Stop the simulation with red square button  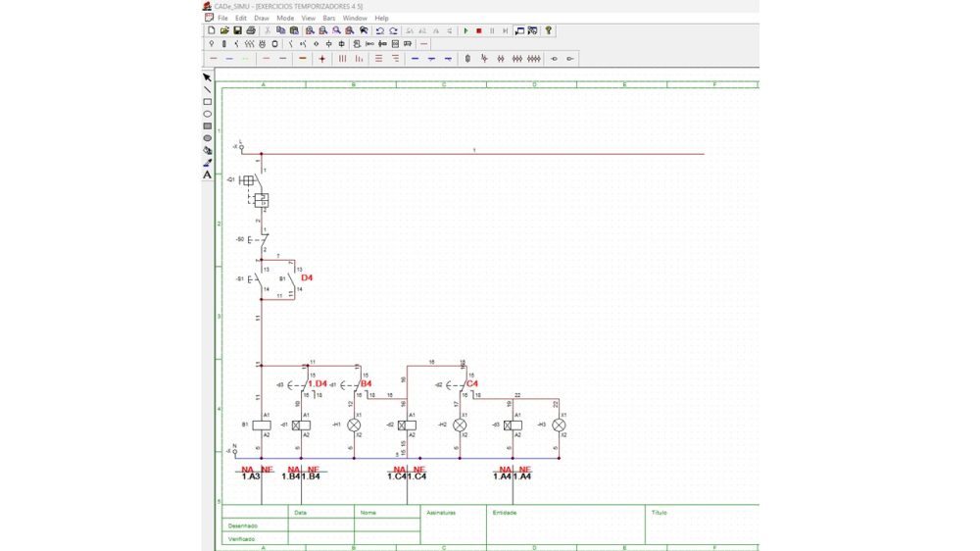479,30
